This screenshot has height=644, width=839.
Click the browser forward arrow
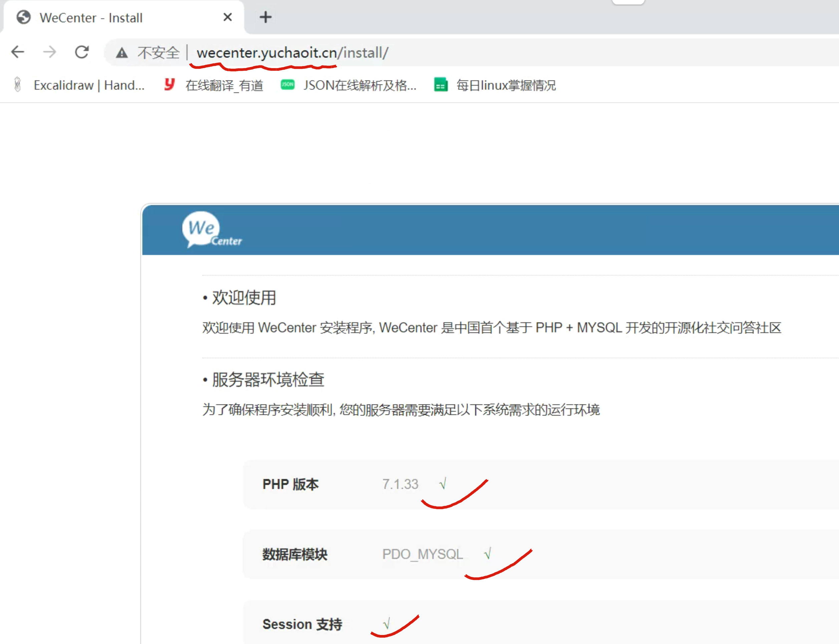49,52
